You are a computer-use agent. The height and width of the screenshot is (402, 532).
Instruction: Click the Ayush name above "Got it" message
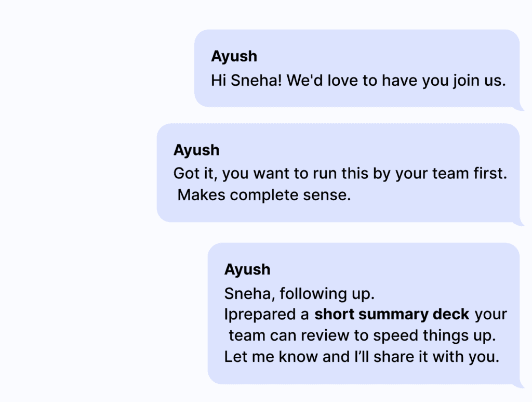tap(196, 150)
